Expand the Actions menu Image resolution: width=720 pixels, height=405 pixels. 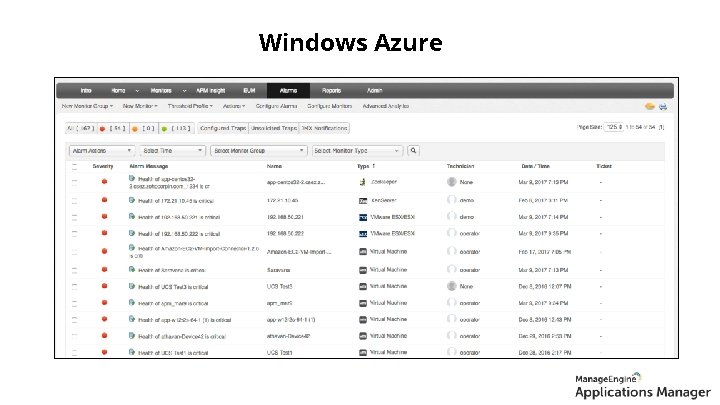click(x=234, y=106)
